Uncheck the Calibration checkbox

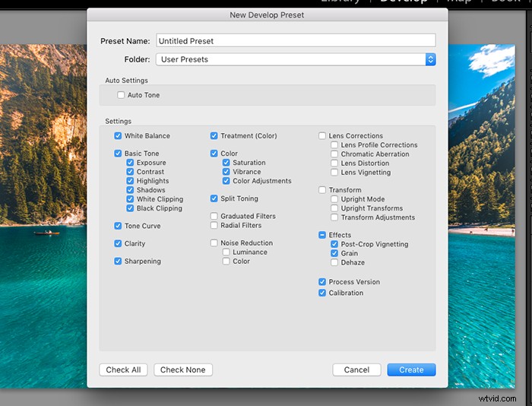click(x=322, y=293)
